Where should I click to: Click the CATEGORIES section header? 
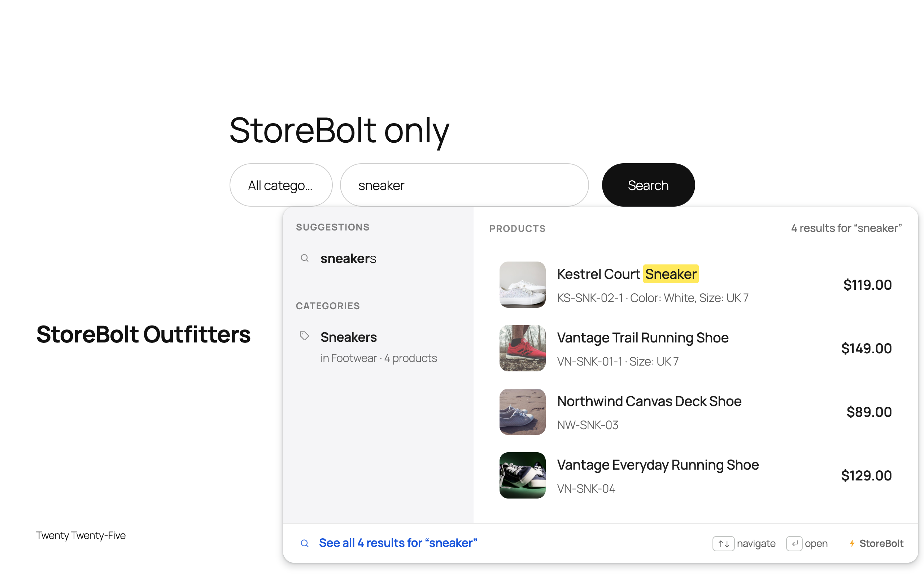[328, 306]
